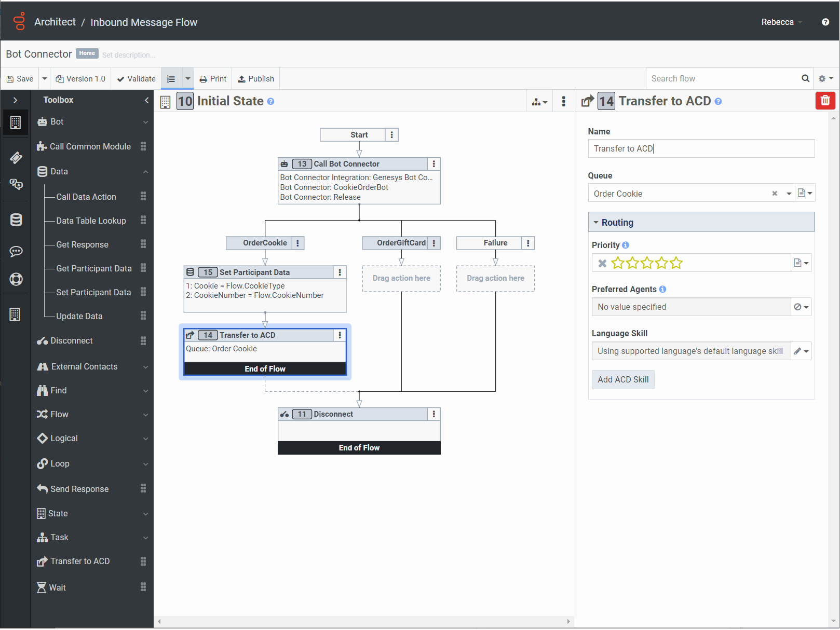Toggle the list view toolbar button
840x630 pixels.
[x=171, y=79]
